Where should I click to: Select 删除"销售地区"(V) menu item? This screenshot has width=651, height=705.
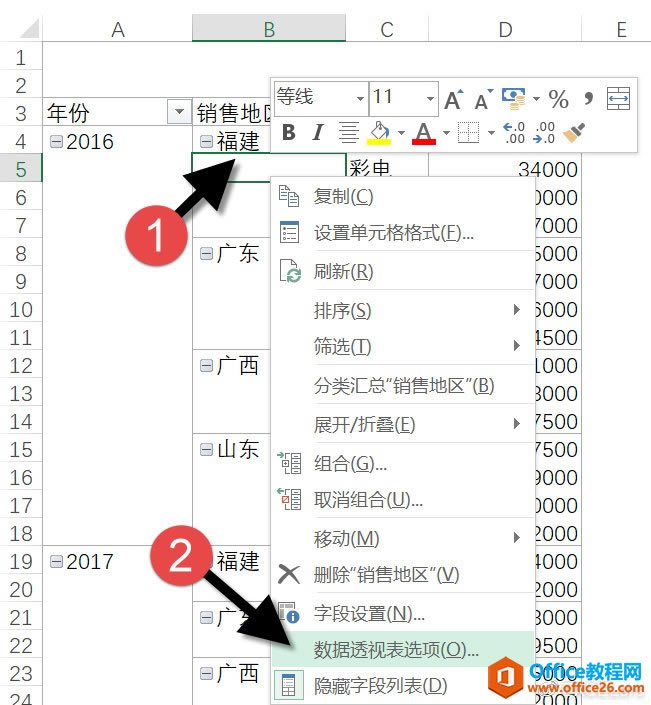(x=403, y=574)
